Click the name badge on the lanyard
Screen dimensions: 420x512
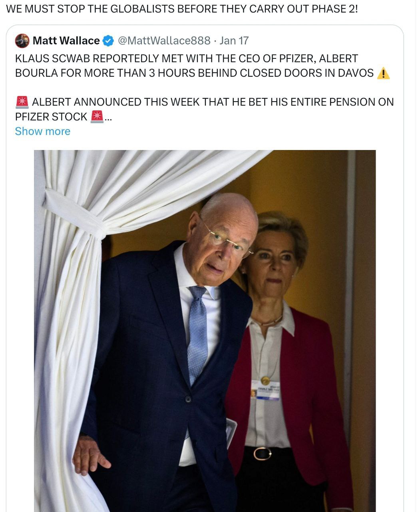266,390
